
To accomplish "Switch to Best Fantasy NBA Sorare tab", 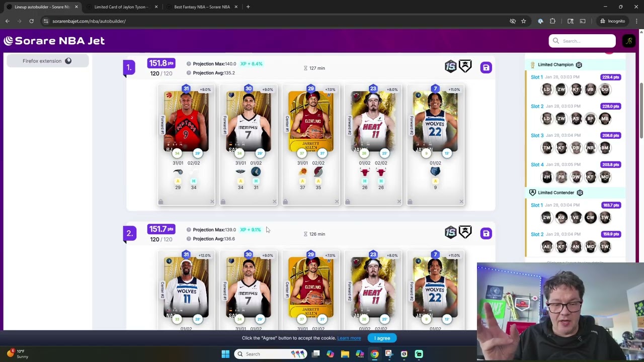I will coord(201,7).
